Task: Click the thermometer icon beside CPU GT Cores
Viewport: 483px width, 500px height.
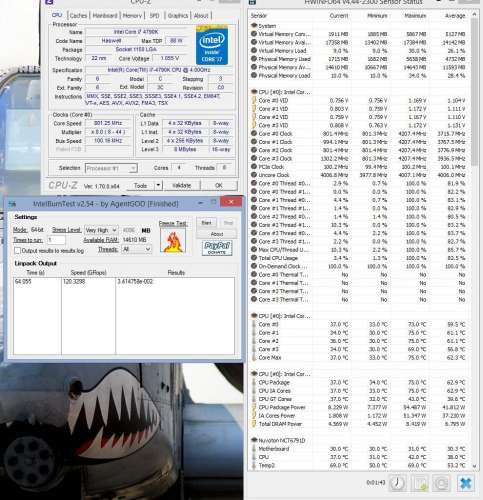Action: pyautogui.click(x=254, y=399)
